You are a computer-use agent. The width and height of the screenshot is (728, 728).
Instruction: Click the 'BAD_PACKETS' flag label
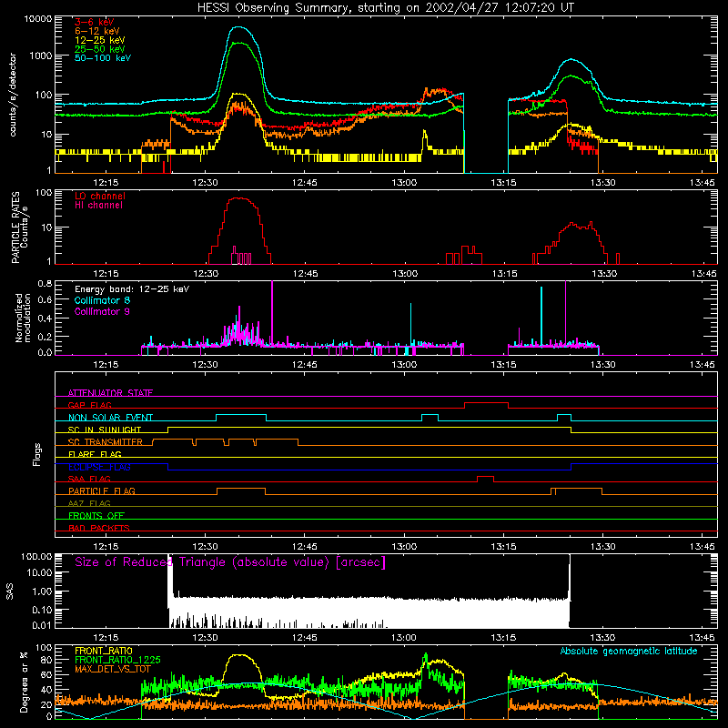coord(99,528)
